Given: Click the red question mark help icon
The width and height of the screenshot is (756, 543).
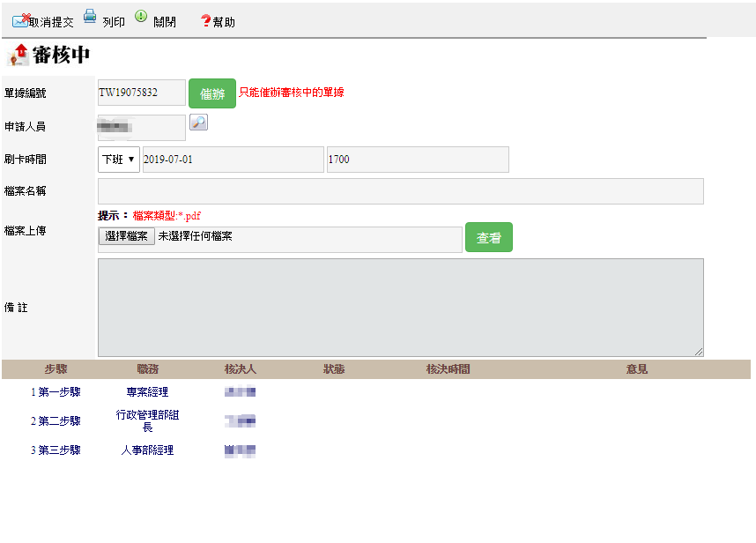Looking at the screenshot, I should [205, 20].
